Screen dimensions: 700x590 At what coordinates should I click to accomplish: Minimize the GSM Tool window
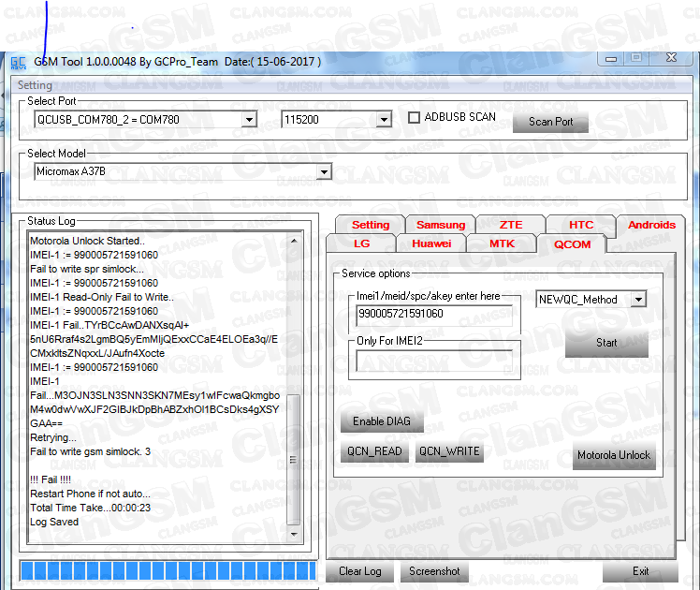pyautogui.click(x=611, y=58)
